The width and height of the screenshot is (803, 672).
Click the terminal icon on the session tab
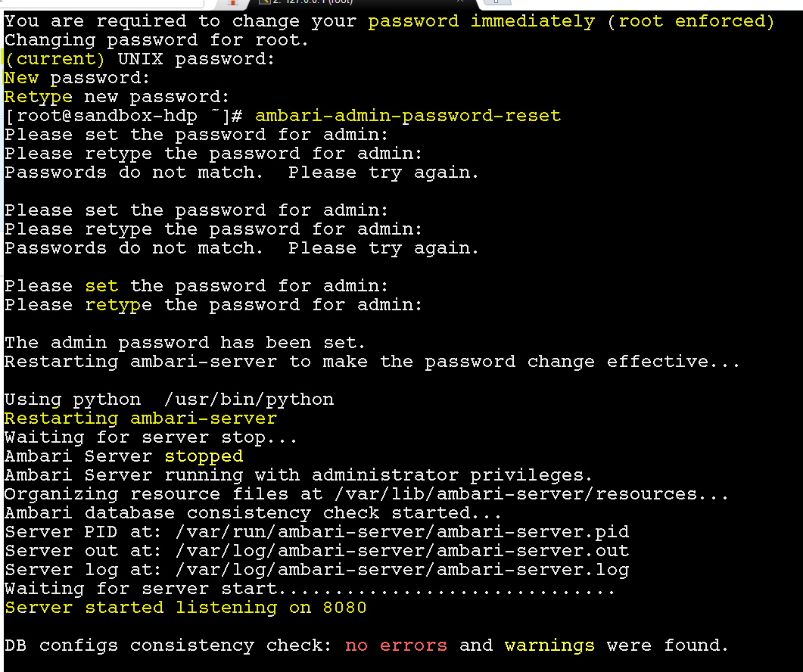point(264,2)
